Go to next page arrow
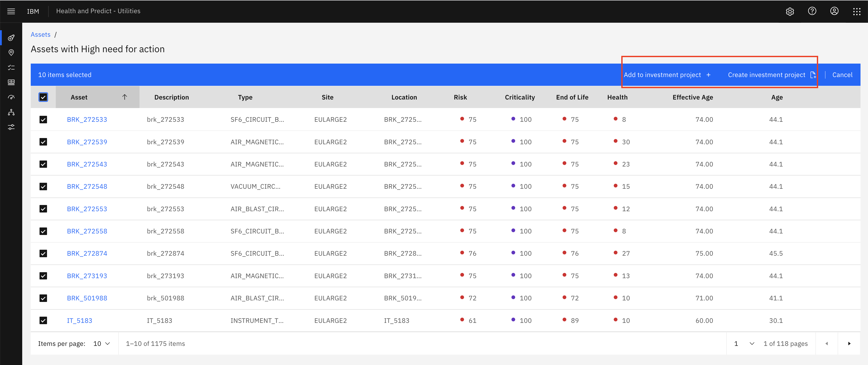The image size is (868, 365). (849, 344)
